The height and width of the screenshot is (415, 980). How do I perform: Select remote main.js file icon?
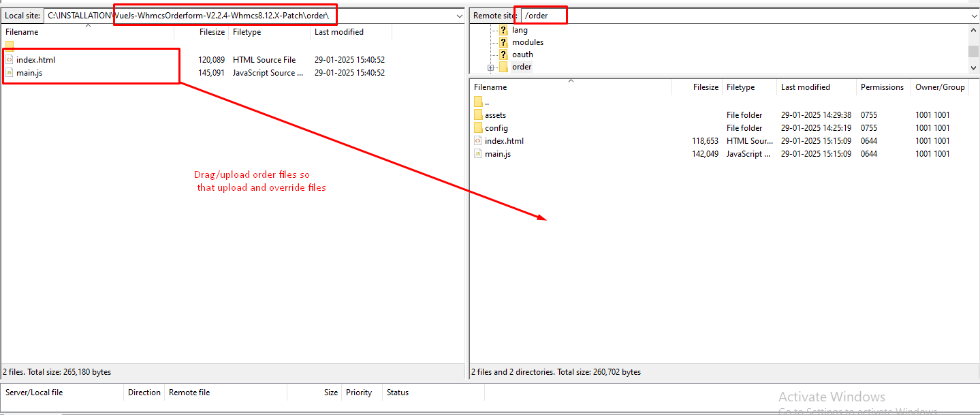[478, 154]
